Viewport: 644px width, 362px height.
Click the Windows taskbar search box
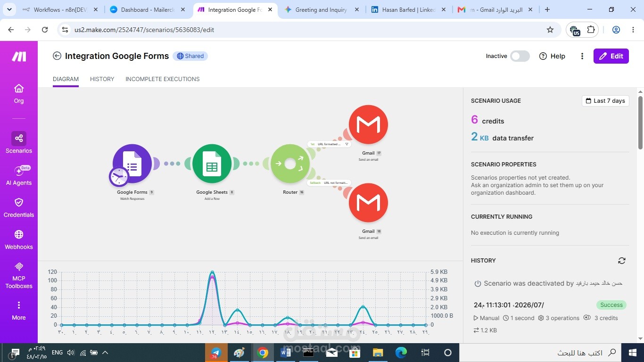[540, 353]
